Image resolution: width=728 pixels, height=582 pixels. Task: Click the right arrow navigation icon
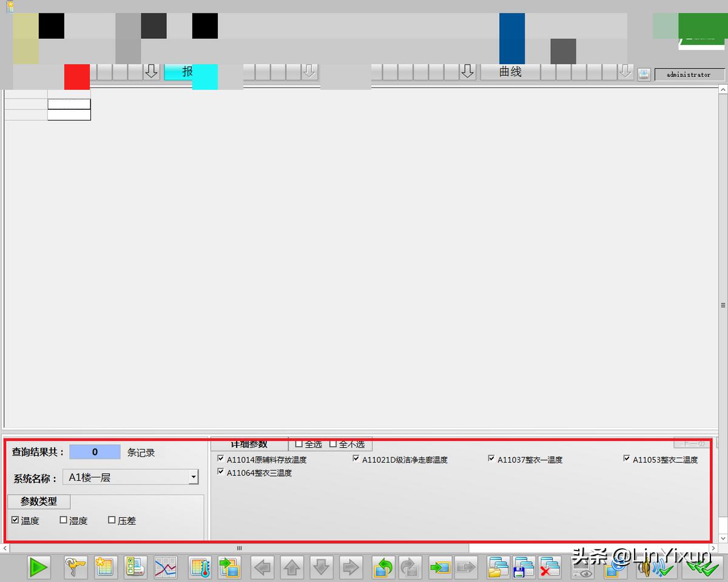pos(351,567)
